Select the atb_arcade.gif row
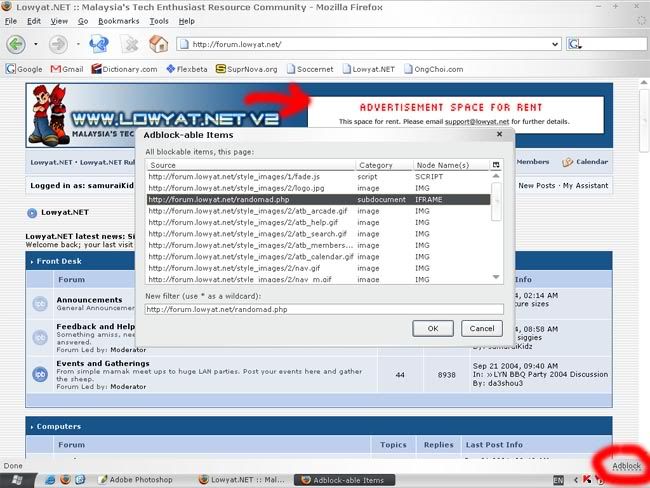This screenshot has height=488, width=650. 318,211
